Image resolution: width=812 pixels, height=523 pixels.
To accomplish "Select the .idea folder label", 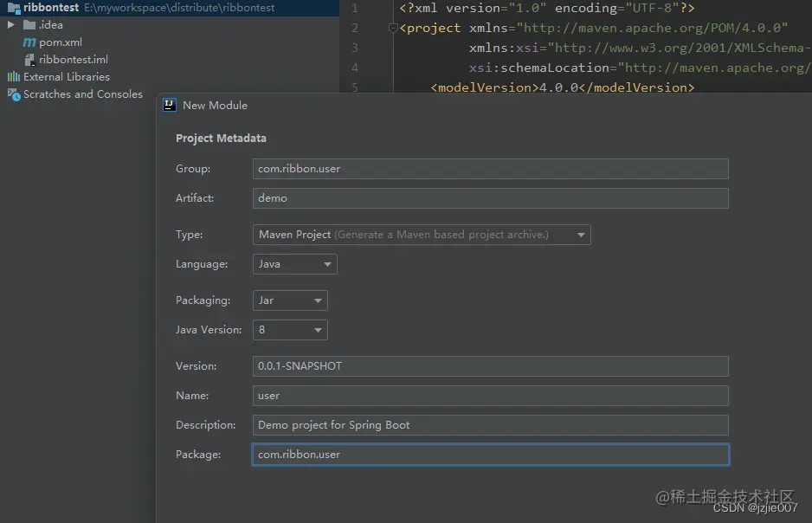I will (51, 25).
